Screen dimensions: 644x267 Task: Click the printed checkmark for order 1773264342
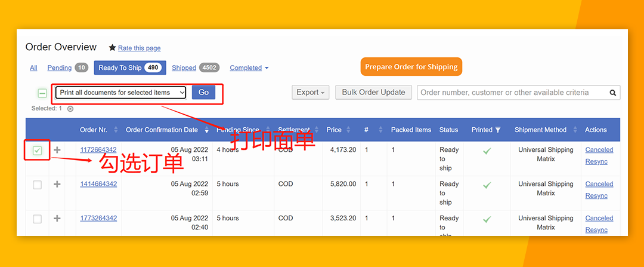(487, 219)
